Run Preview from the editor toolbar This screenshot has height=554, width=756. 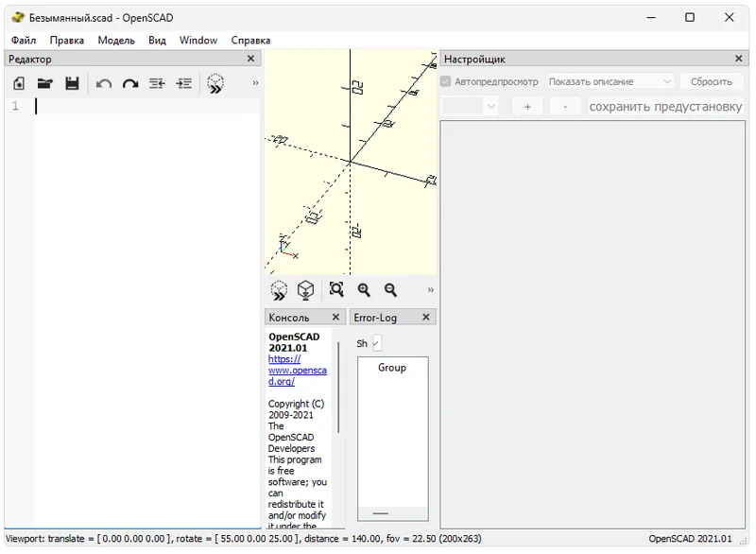(215, 83)
